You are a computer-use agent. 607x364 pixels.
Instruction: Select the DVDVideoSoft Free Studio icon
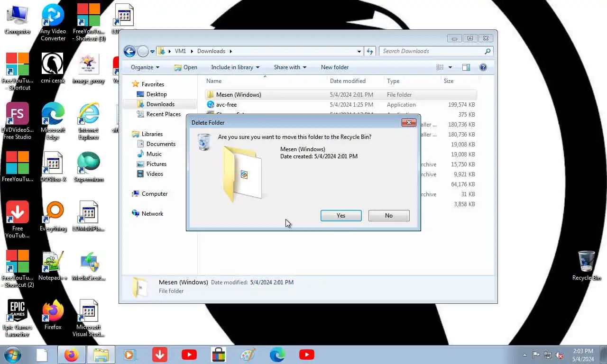click(17, 121)
